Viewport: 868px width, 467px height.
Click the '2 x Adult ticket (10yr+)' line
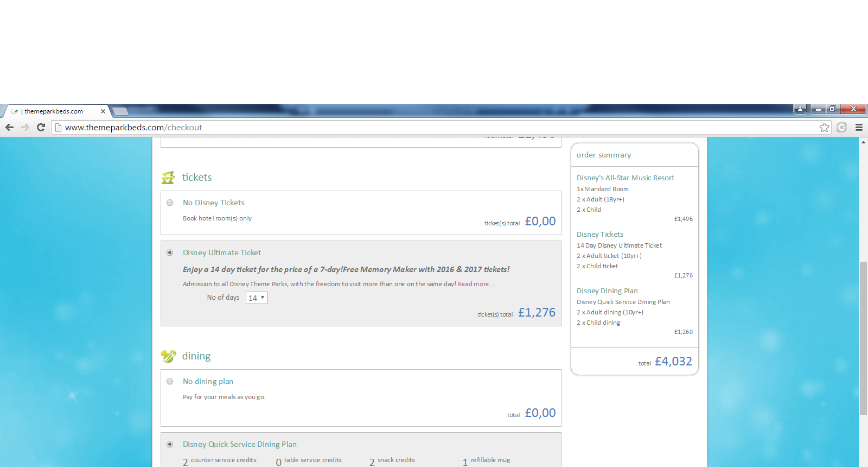pos(609,256)
